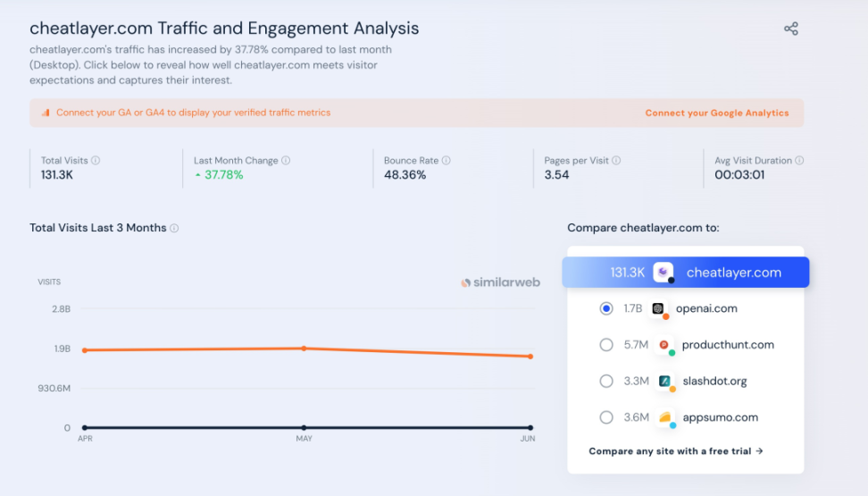The width and height of the screenshot is (868, 496).
Task: Click the May data point on orange line
Action: click(304, 348)
